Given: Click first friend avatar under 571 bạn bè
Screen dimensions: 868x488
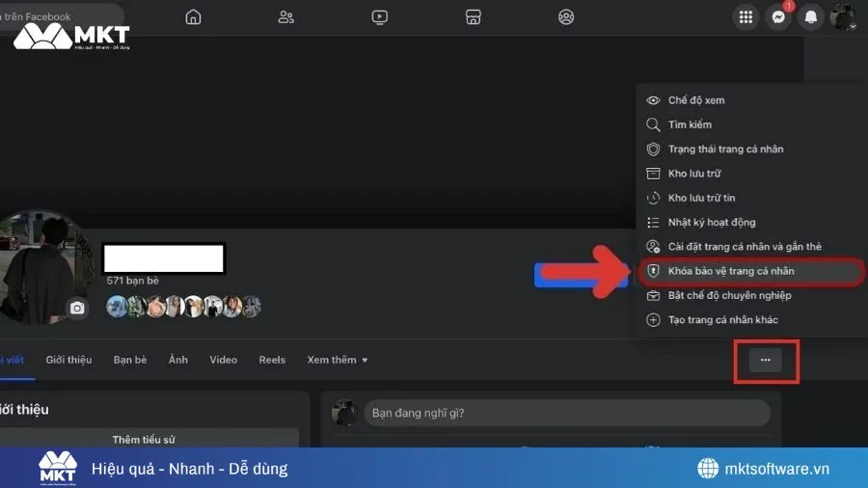Looking at the screenshot, I should [117, 307].
